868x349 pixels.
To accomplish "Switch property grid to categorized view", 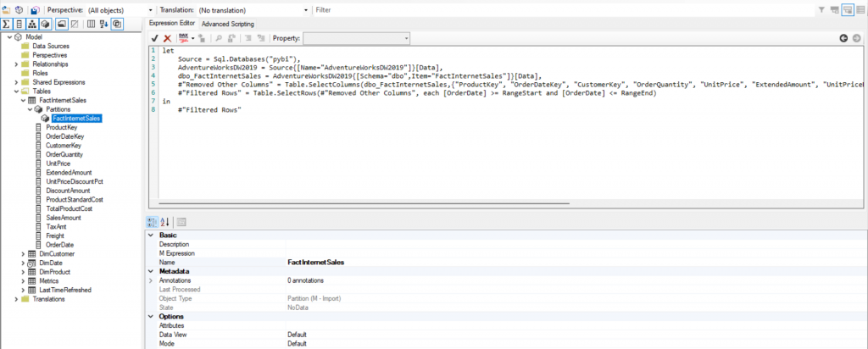I will point(153,222).
